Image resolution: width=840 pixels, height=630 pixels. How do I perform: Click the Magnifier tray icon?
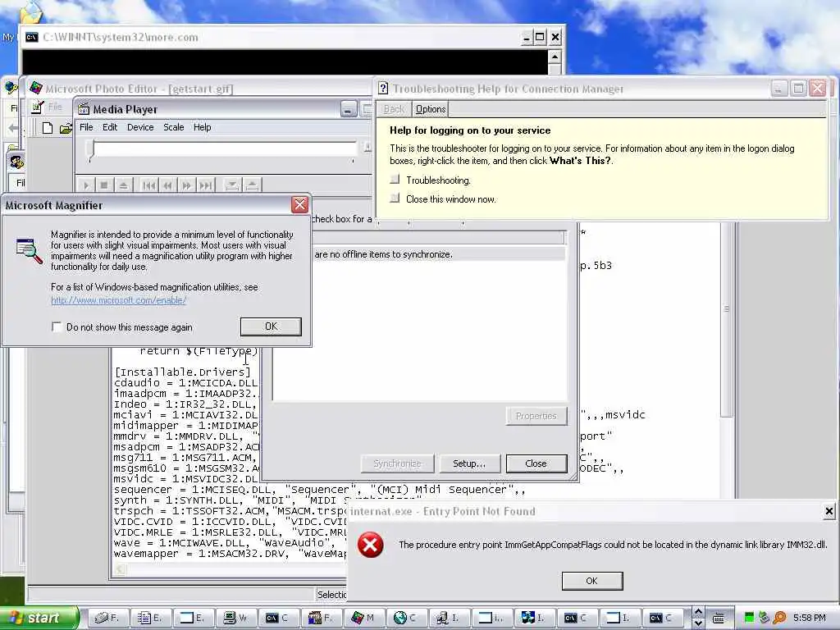point(779,619)
